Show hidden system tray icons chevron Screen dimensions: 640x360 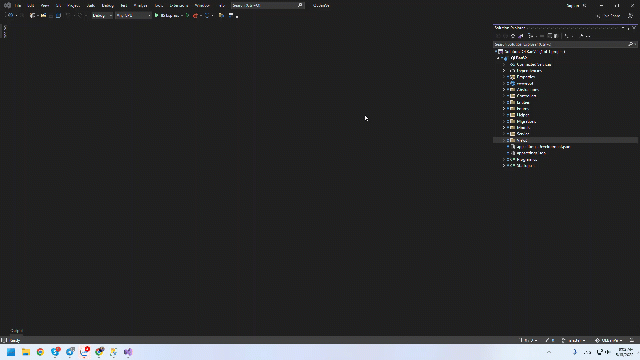coord(549,352)
